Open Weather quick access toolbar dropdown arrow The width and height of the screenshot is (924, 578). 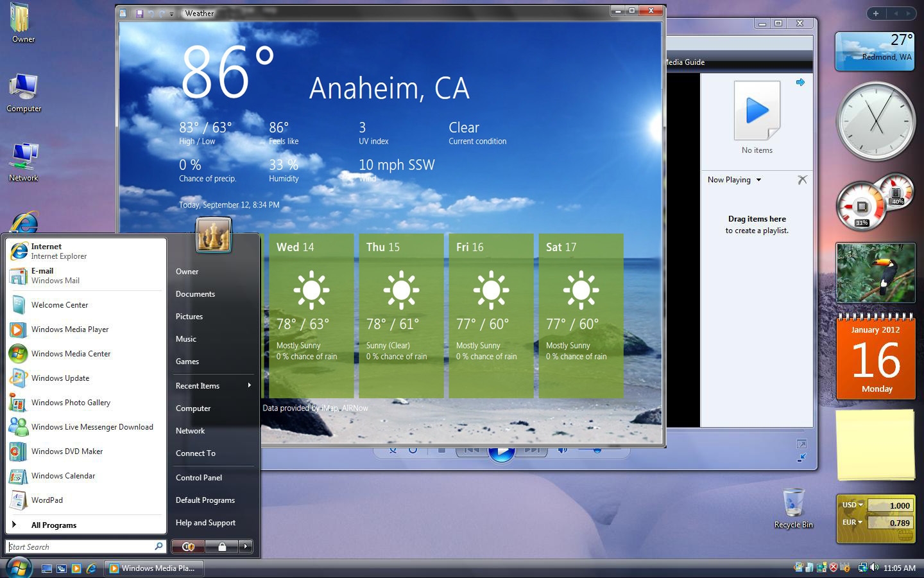tap(171, 13)
